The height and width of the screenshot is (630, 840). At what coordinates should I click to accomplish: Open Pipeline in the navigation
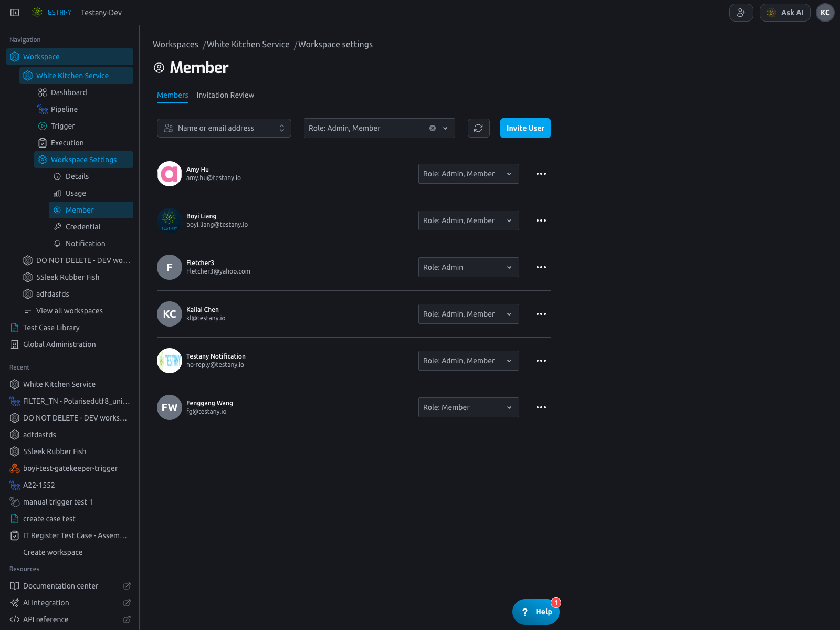(x=83, y=109)
